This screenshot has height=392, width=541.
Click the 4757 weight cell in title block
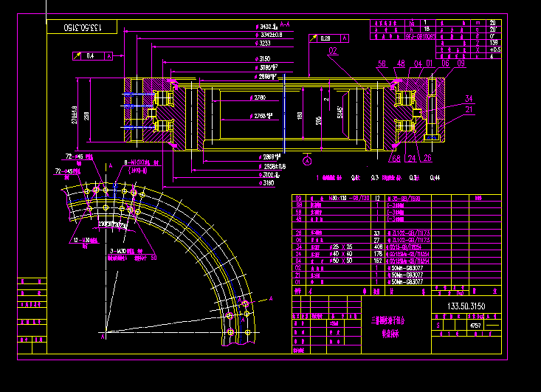click(475, 326)
